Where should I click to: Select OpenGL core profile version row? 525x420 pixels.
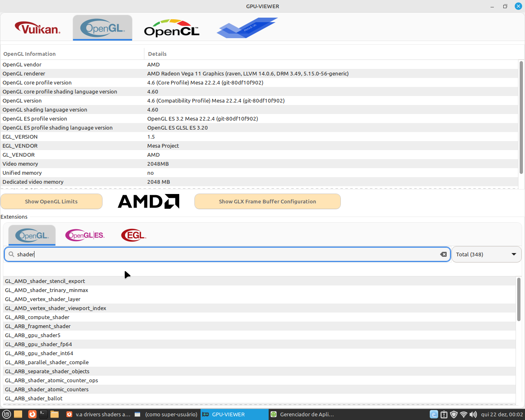[x=259, y=82]
